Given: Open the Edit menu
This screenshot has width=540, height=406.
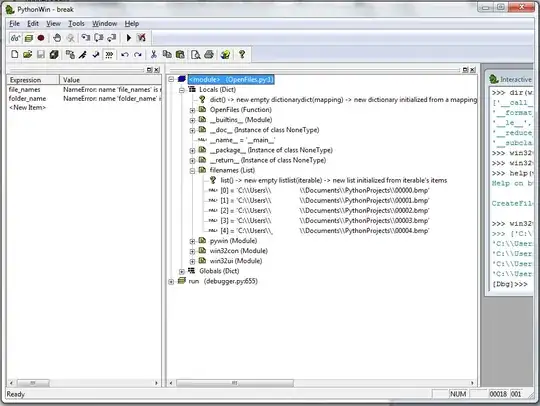Looking at the screenshot, I should click(x=33, y=24).
